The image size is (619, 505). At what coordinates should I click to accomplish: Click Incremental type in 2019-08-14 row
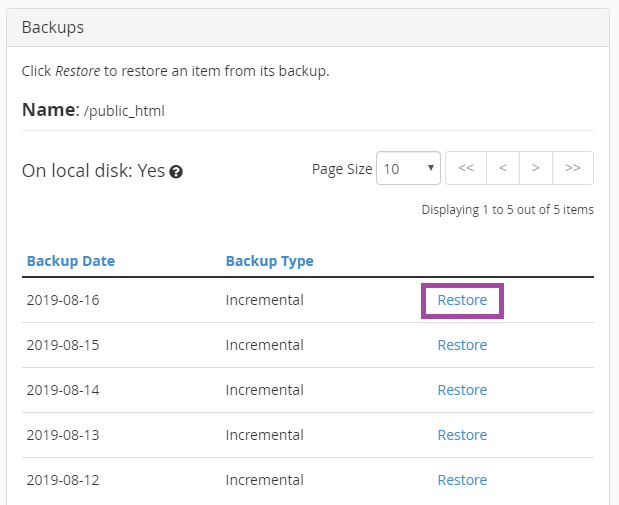click(264, 390)
